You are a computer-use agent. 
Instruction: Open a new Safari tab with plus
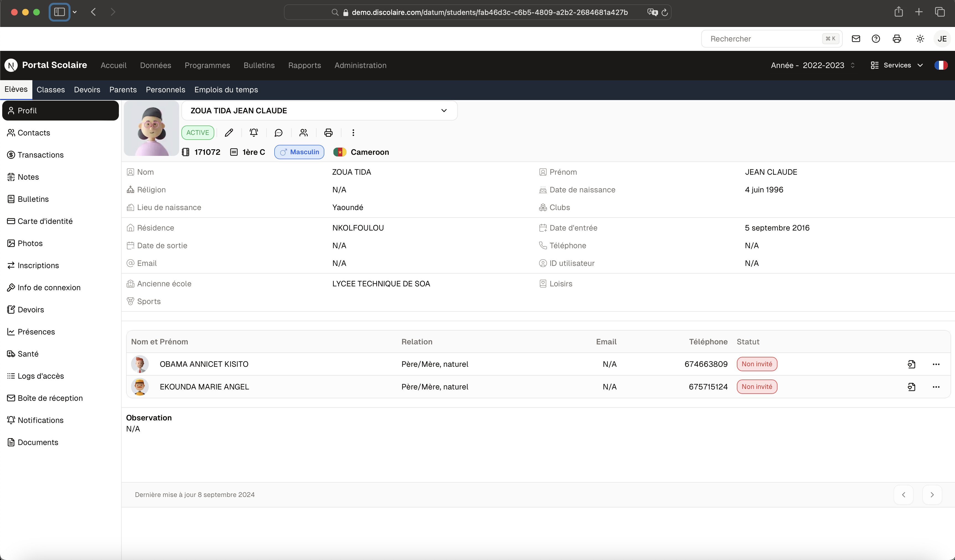(x=919, y=12)
